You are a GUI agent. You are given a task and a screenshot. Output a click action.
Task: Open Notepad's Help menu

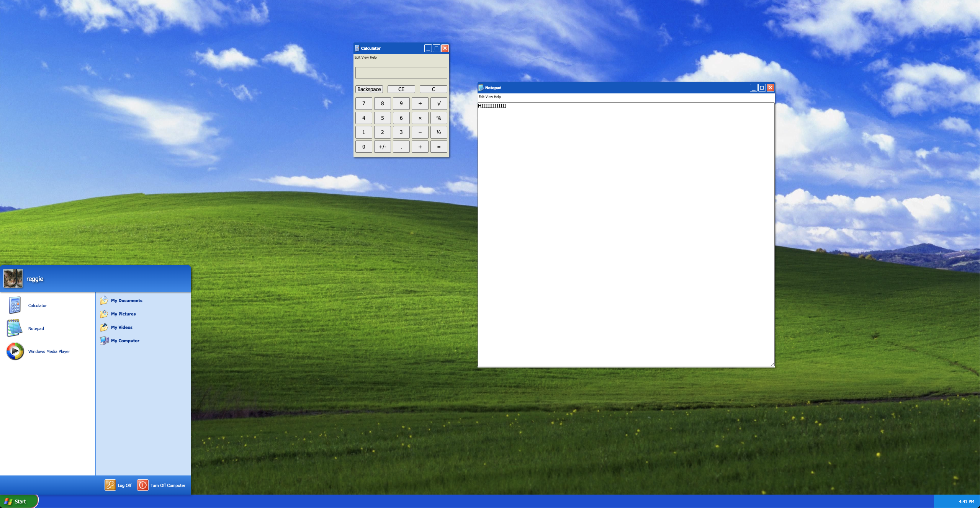(x=497, y=97)
